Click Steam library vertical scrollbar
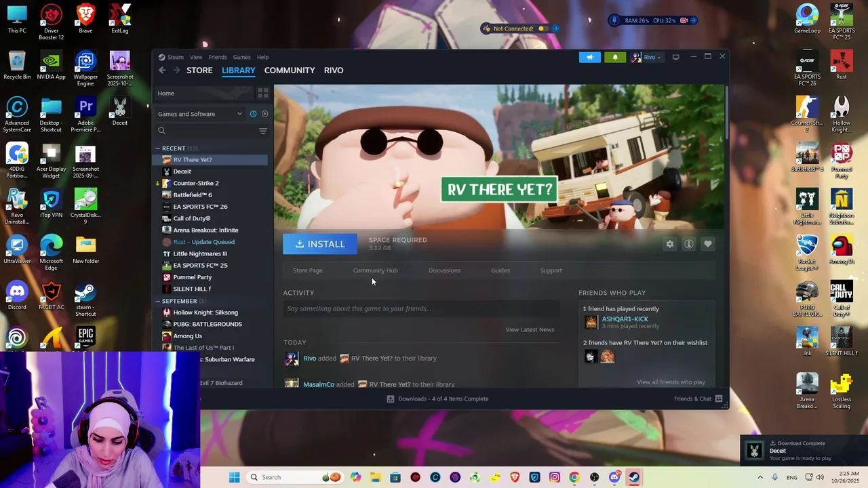The width and height of the screenshot is (868, 488). tap(726, 112)
